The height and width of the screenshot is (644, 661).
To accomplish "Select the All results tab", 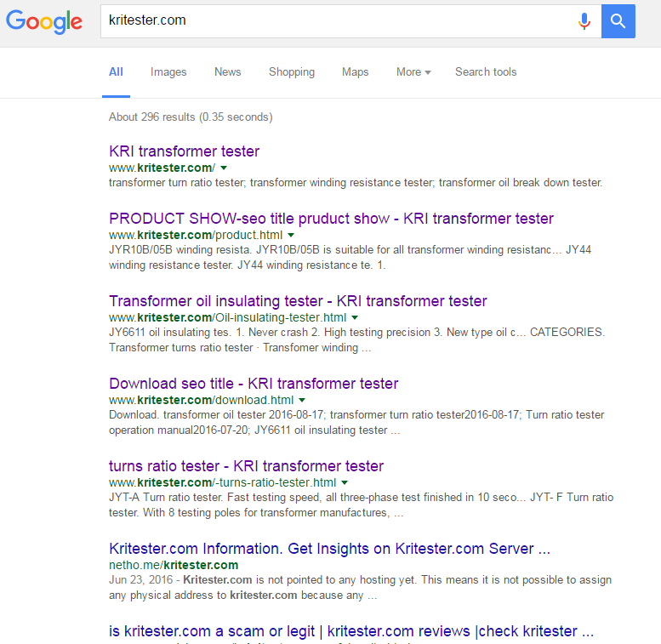I will (116, 72).
